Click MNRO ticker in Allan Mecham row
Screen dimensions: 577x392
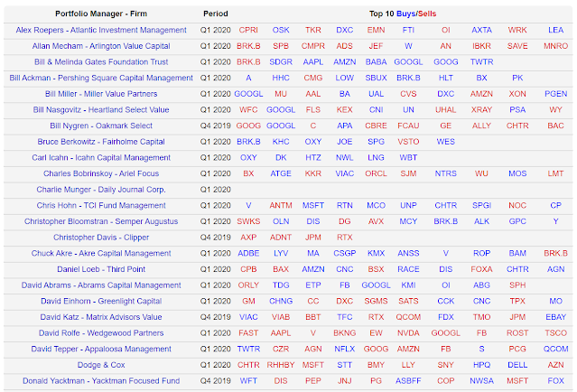point(555,46)
